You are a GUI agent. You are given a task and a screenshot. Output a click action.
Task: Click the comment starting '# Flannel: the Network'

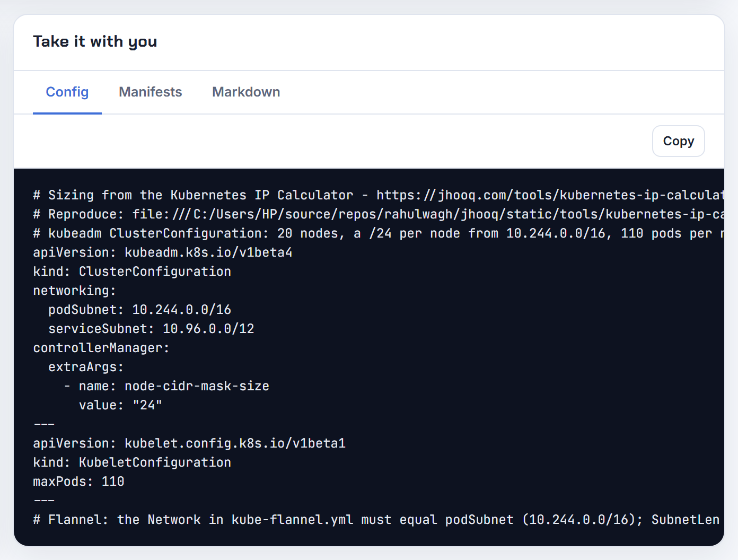click(376, 520)
